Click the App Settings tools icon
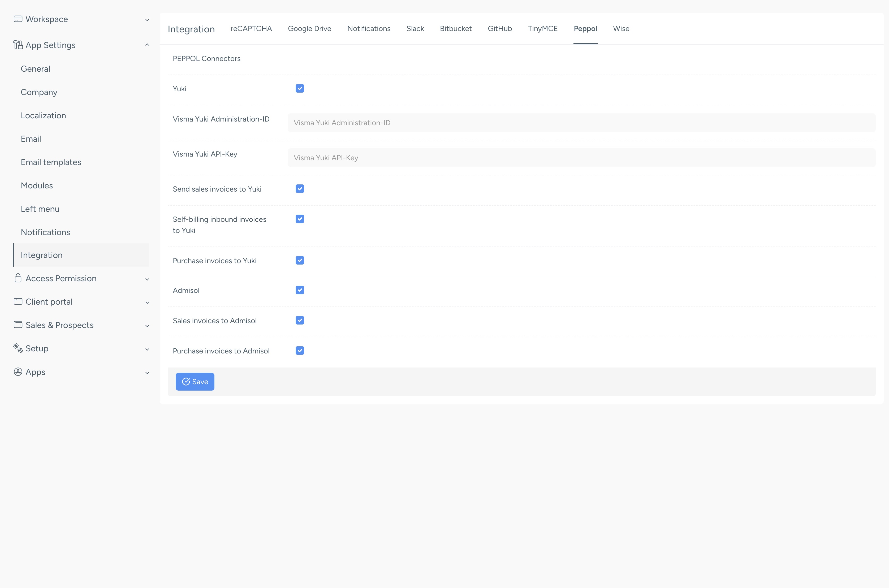This screenshot has width=889, height=588. click(18, 45)
